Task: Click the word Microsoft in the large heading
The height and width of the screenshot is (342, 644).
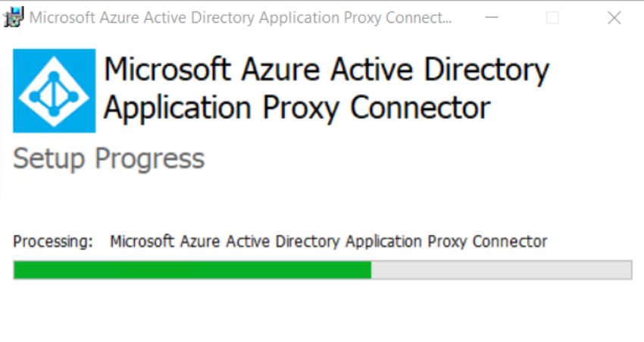Action: [167, 69]
